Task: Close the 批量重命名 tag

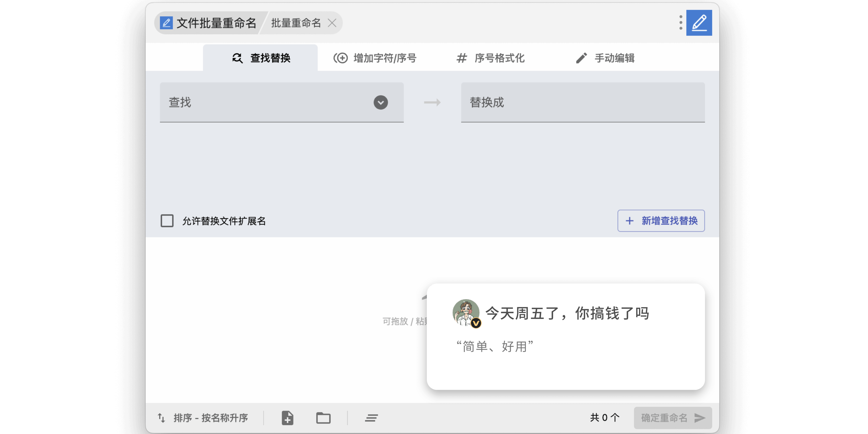Action: pyautogui.click(x=332, y=23)
